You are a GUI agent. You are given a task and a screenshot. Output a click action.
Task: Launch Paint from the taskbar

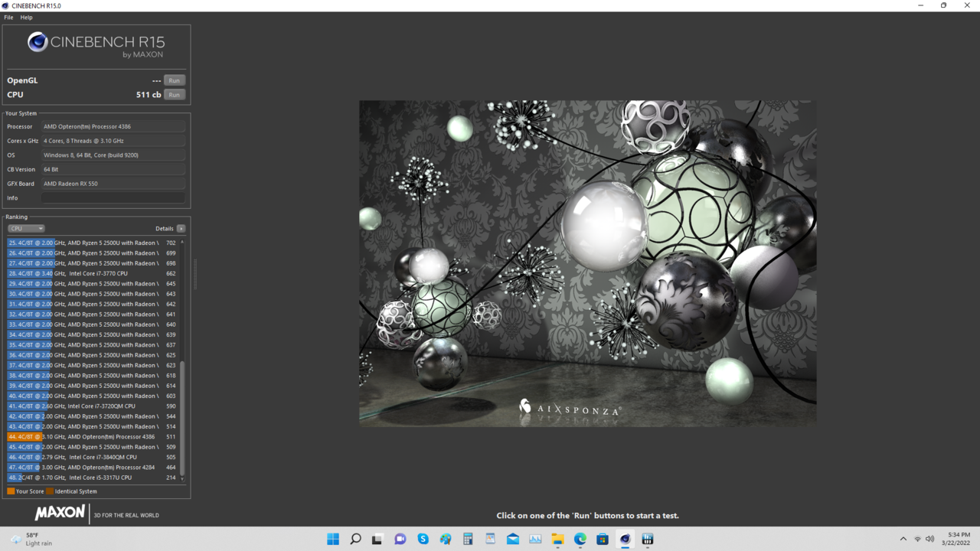[445, 539]
